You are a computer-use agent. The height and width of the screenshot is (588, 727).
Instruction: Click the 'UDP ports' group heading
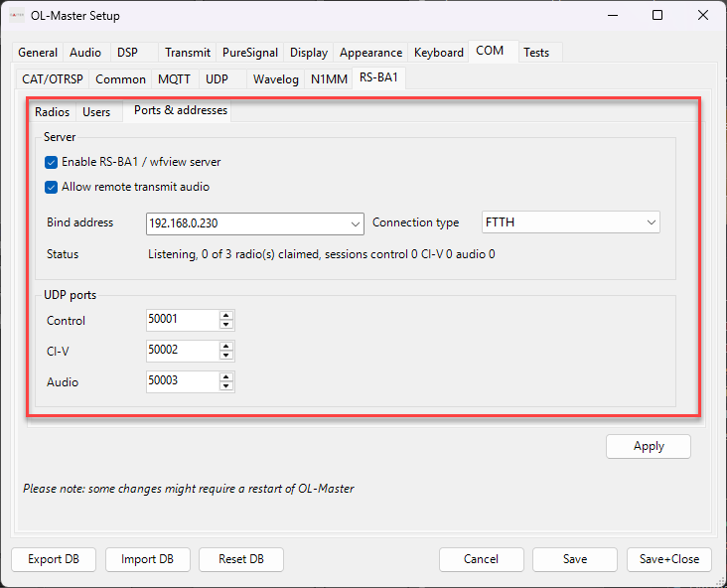[x=70, y=295]
